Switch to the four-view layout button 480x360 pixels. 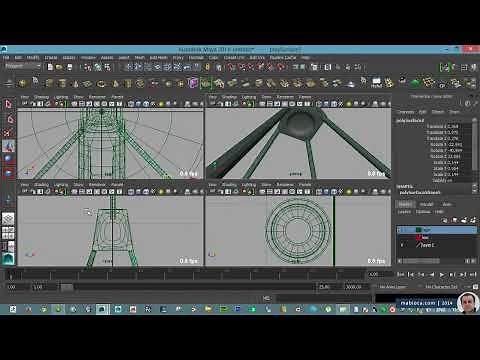click(x=8, y=233)
